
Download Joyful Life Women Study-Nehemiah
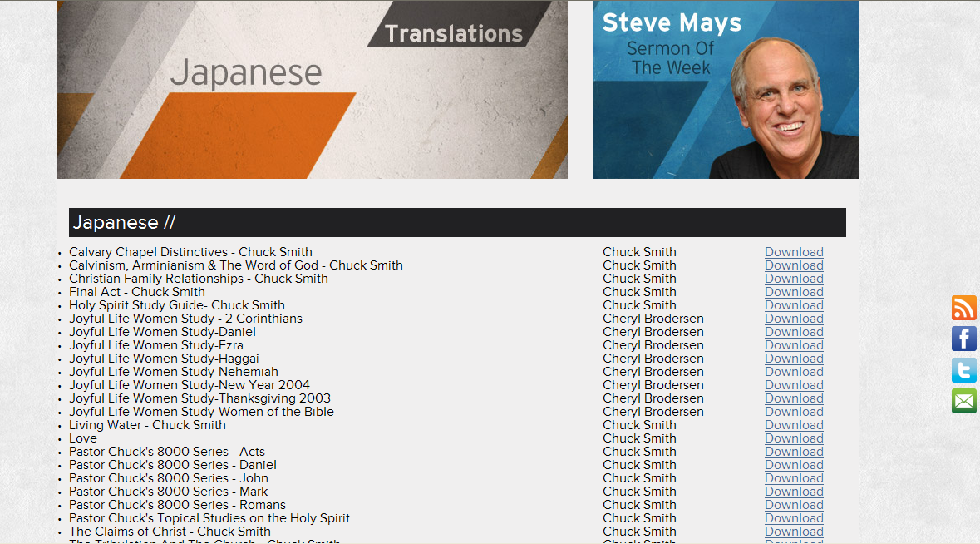(794, 372)
